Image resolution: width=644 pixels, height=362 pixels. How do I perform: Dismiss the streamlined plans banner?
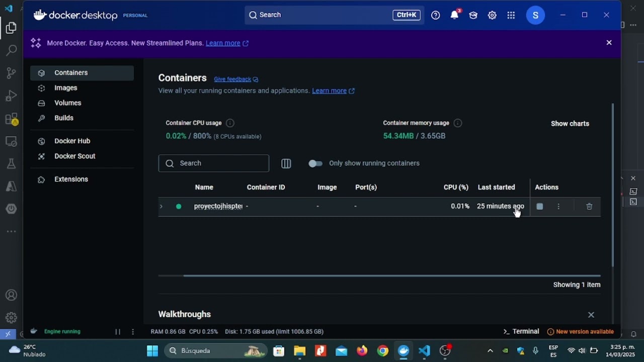(609, 43)
